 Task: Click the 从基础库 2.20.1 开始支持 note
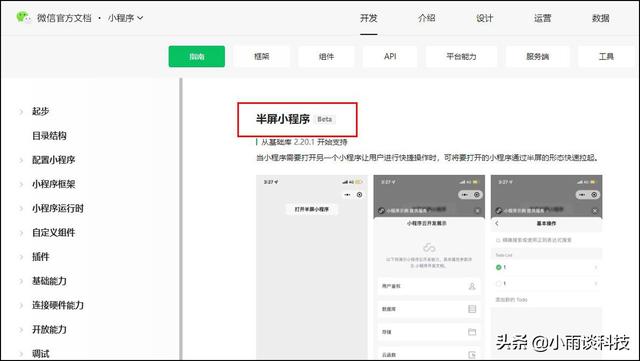point(304,142)
